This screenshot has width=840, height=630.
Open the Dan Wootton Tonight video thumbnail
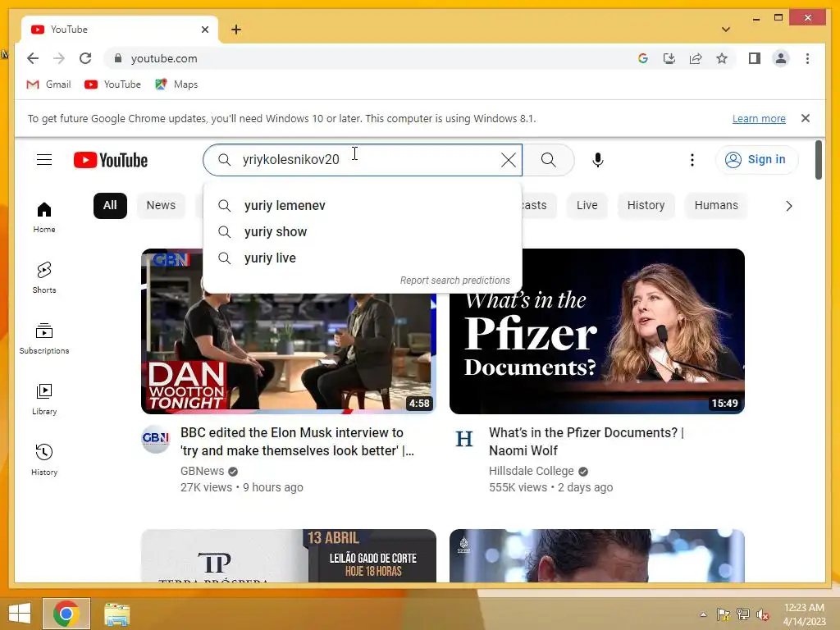tap(288, 331)
